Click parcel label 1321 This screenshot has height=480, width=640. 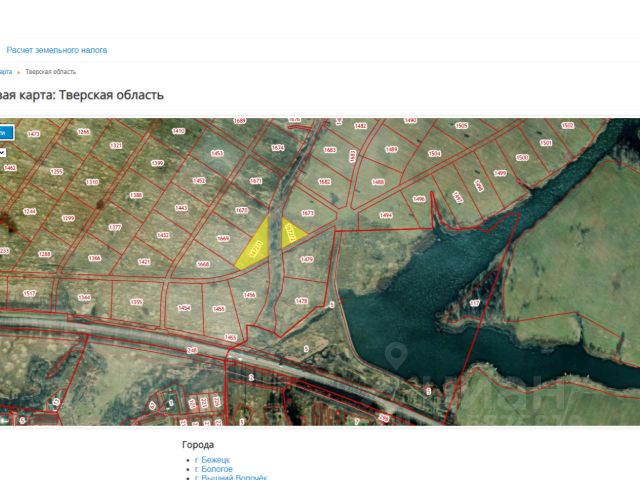click(x=116, y=146)
